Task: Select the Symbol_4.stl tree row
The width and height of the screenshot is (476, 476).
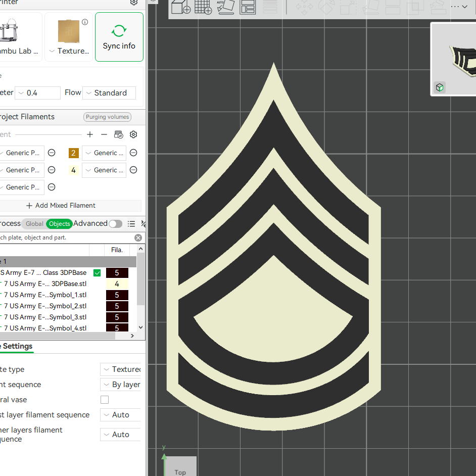Action: 45,328
